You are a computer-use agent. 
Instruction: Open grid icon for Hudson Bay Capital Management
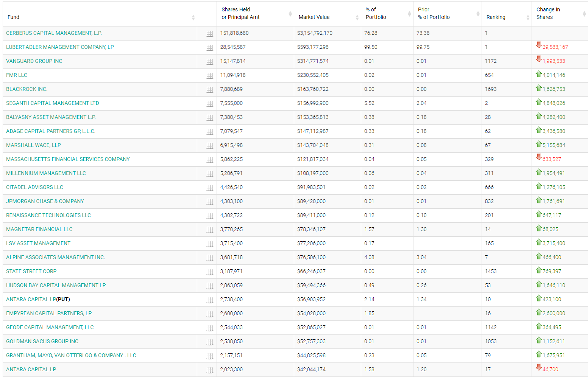coord(210,286)
